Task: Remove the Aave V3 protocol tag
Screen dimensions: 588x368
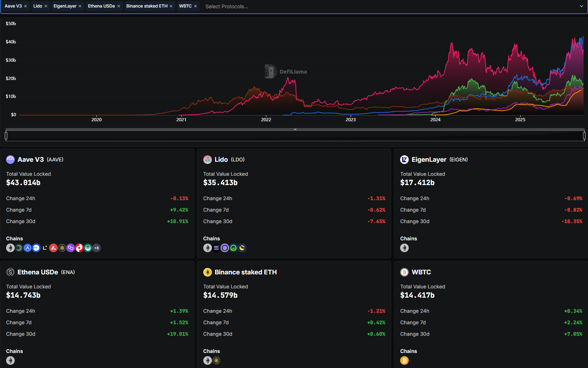Action: point(25,6)
